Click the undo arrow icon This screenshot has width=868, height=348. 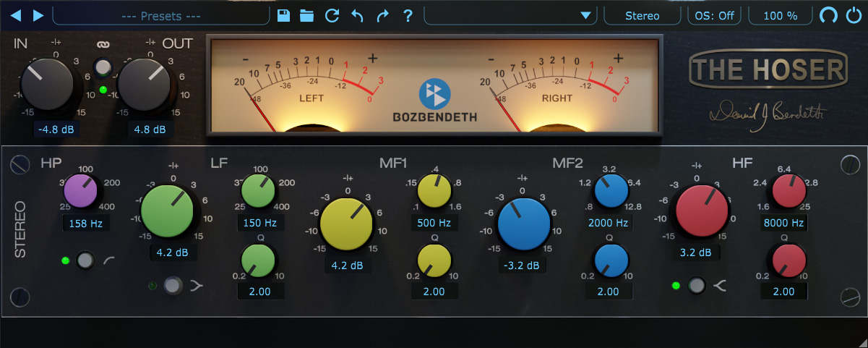click(357, 15)
